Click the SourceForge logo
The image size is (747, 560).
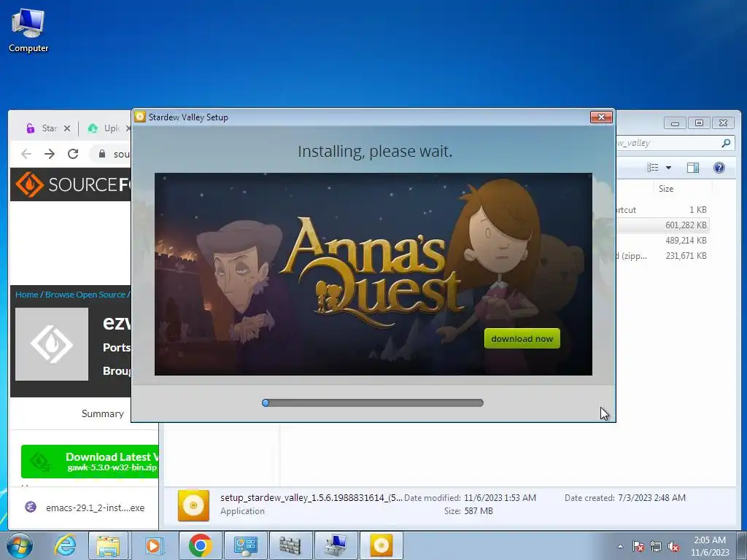click(71, 184)
